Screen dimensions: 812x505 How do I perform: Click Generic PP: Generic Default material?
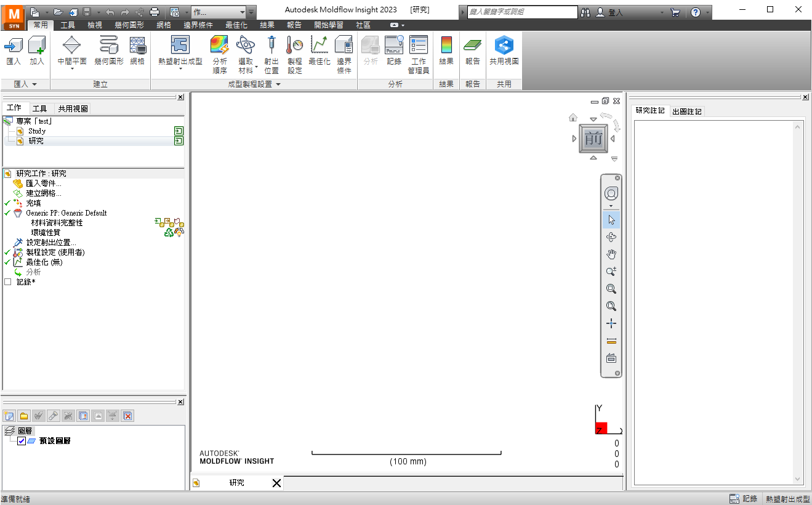(66, 213)
